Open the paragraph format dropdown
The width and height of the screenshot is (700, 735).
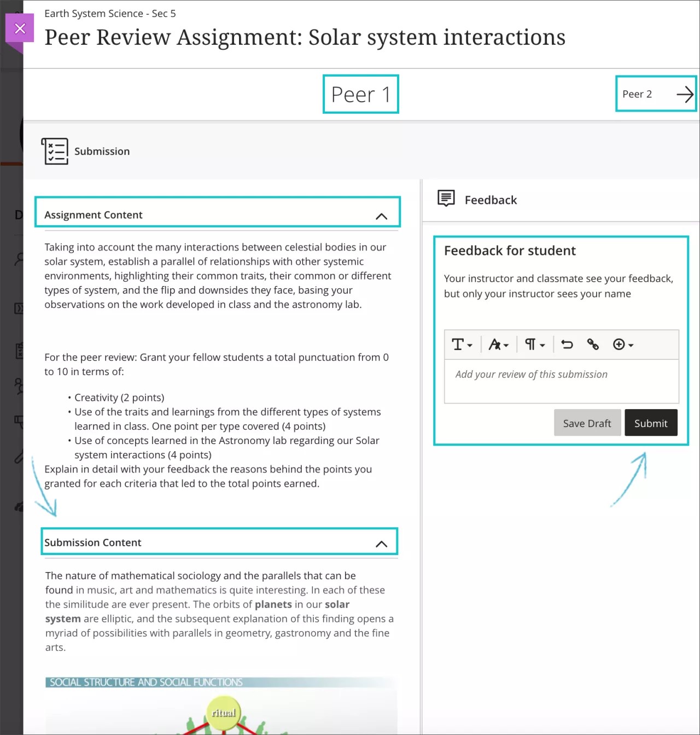tap(534, 344)
